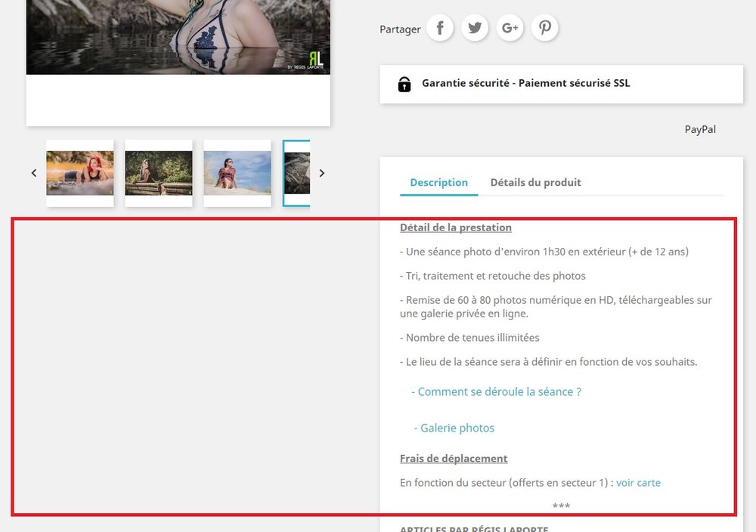The height and width of the screenshot is (532, 756).
Task: Open the 'Partager' sharing section
Action: [399, 29]
